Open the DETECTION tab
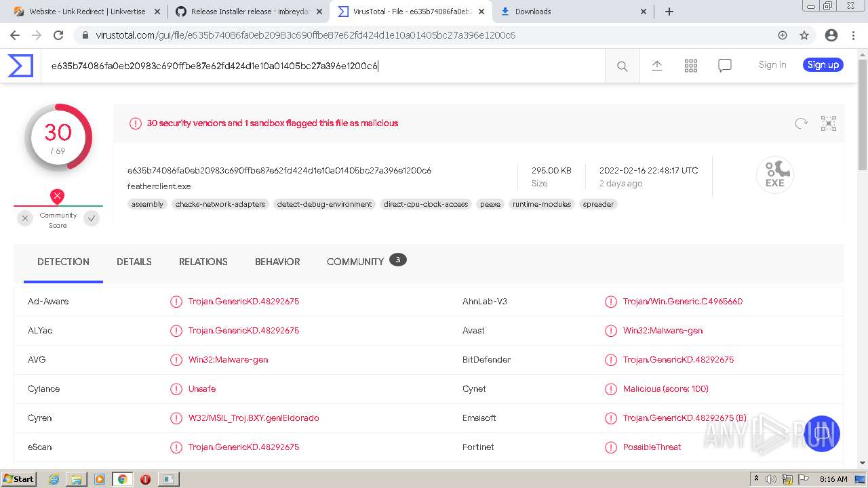The height and width of the screenshot is (488, 868). tap(63, 262)
